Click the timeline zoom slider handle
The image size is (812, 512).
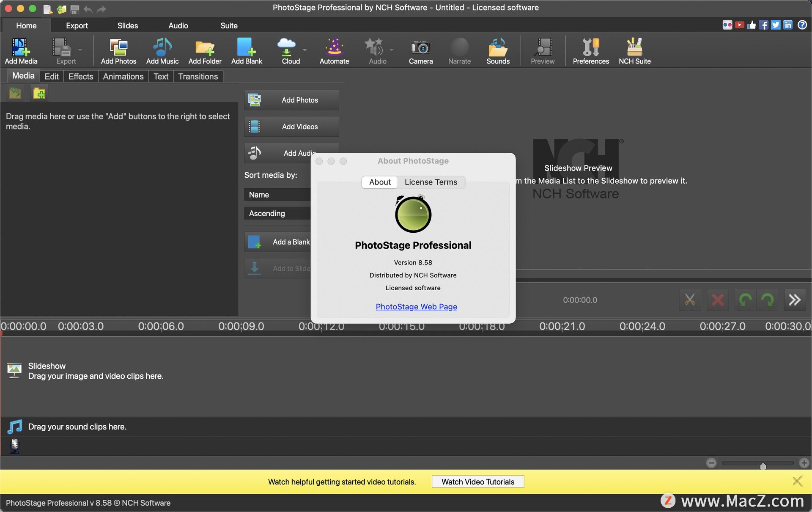pyautogui.click(x=763, y=466)
